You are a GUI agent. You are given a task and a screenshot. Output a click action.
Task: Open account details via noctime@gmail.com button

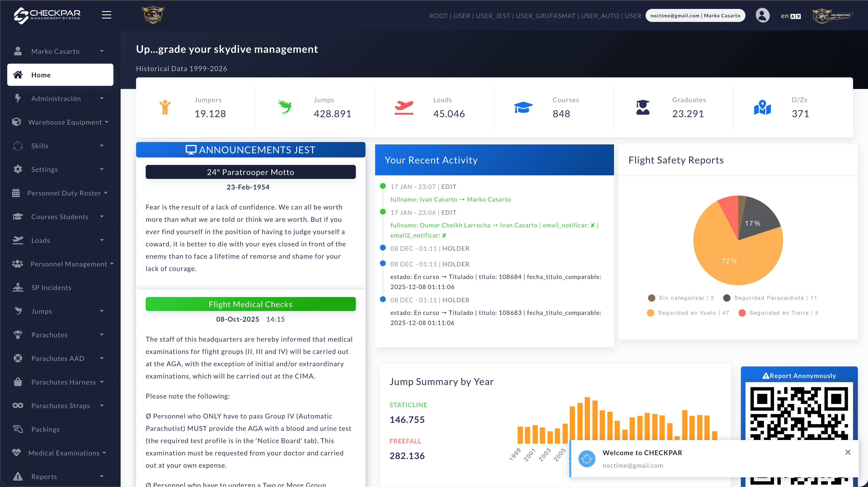tap(695, 15)
